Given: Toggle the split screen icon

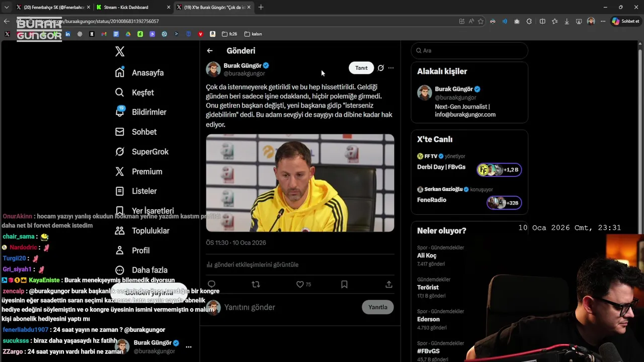Looking at the screenshot, I should (542, 21).
